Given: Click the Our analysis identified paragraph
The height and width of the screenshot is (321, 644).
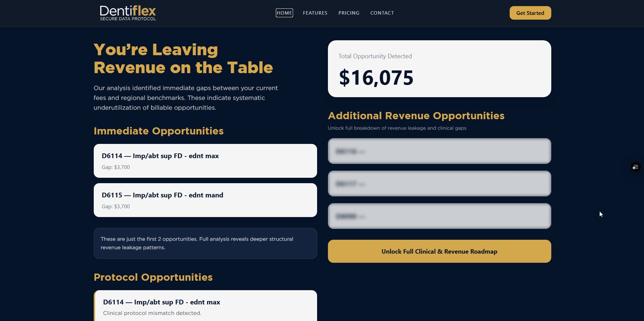Looking at the screenshot, I should (x=186, y=98).
